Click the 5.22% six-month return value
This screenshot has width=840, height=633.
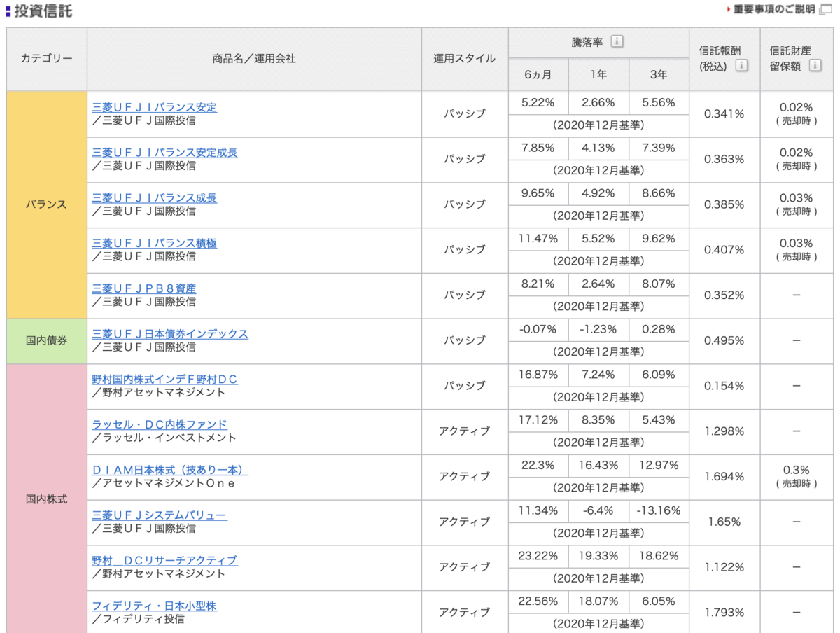538,102
